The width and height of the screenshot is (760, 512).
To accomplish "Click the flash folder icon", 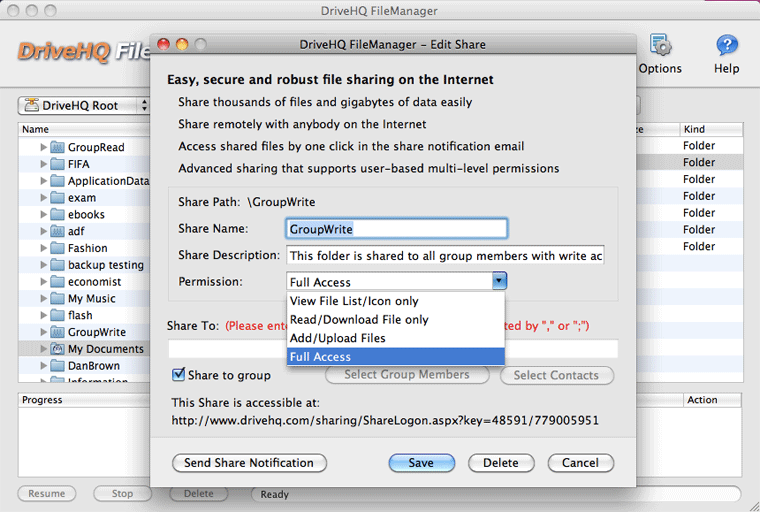I will tap(57, 315).
